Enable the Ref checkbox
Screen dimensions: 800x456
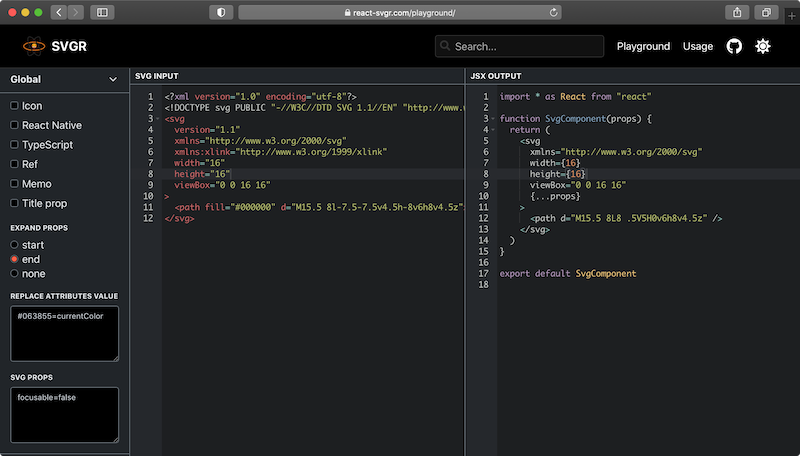coord(14,164)
